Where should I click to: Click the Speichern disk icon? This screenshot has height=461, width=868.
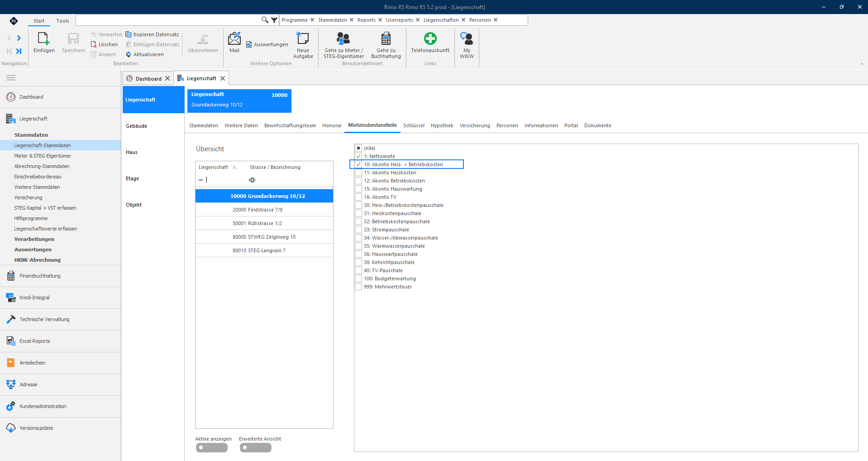(73, 39)
